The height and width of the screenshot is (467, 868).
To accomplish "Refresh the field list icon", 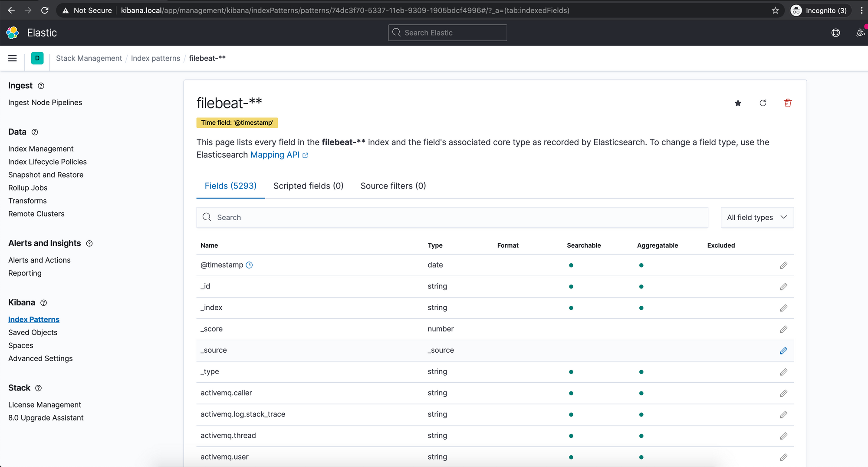I will tap(763, 103).
